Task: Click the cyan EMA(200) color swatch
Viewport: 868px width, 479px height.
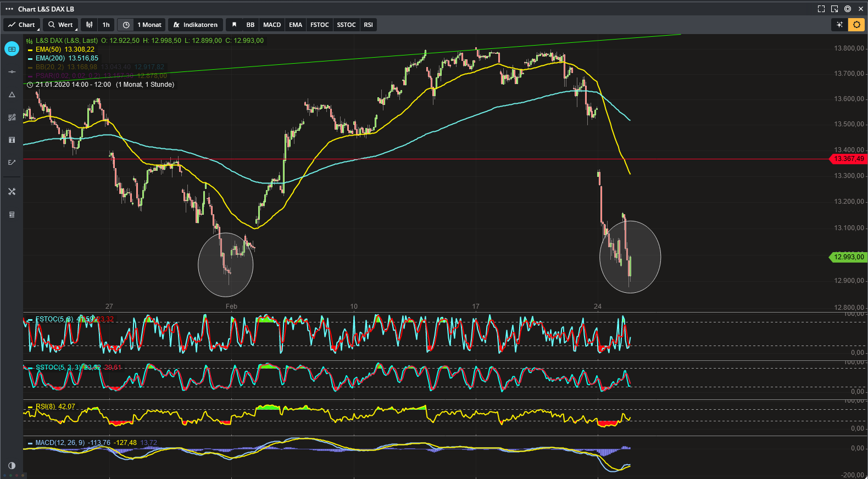Action: [30, 59]
